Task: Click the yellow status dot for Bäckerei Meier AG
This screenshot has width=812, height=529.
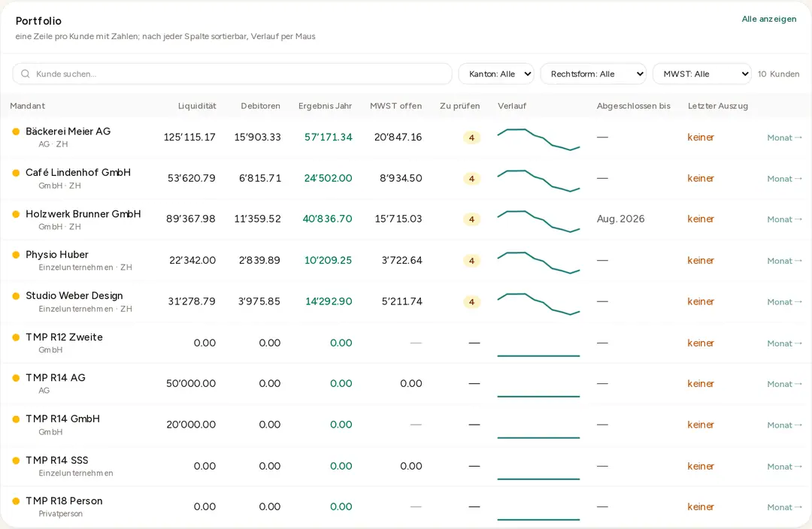Action: (16, 131)
